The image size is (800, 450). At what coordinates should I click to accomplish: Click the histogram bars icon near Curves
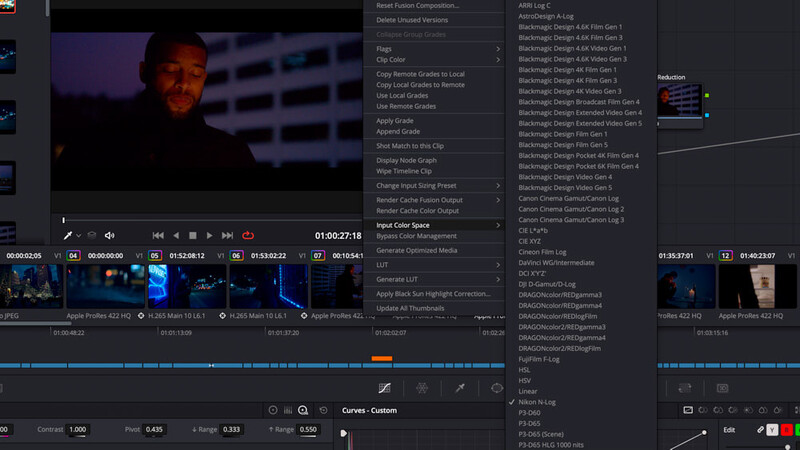pos(288,410)
